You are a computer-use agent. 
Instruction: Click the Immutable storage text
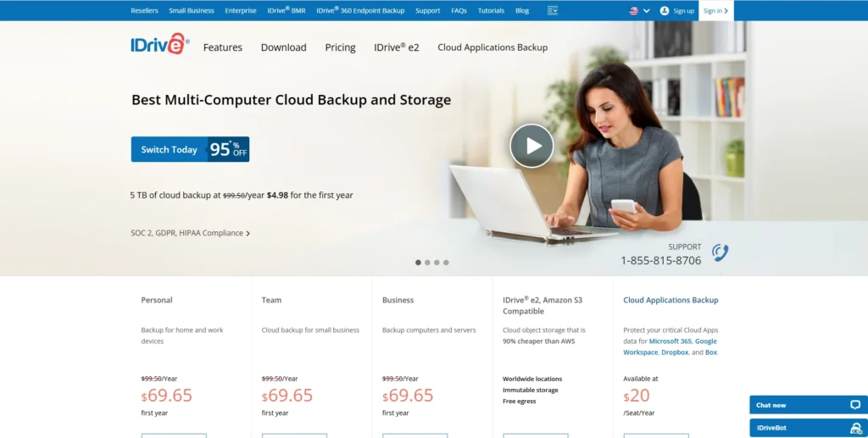pyautogui.click(x=531, y=390)
